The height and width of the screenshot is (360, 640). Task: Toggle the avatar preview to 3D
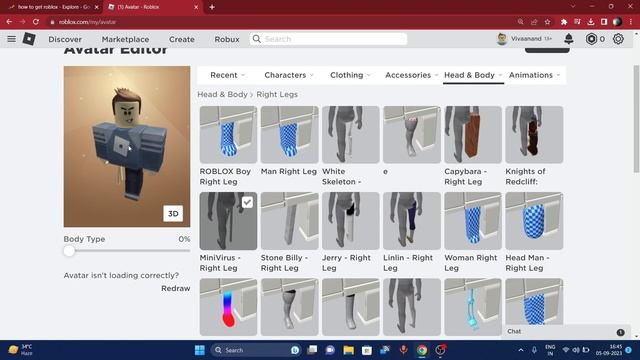point(173,213)
